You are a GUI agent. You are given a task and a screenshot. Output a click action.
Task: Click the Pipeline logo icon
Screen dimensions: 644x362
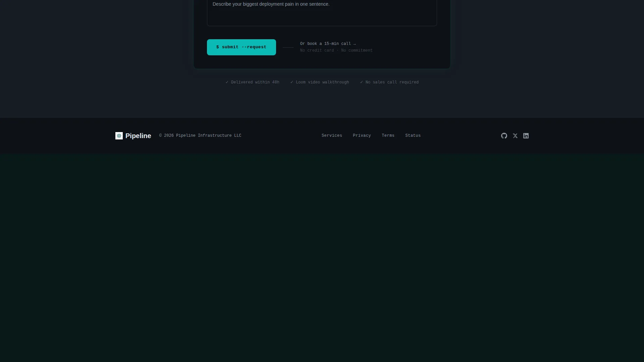(119, 136)
